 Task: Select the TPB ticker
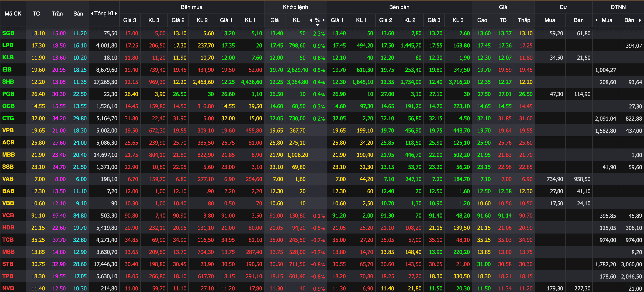8,276
